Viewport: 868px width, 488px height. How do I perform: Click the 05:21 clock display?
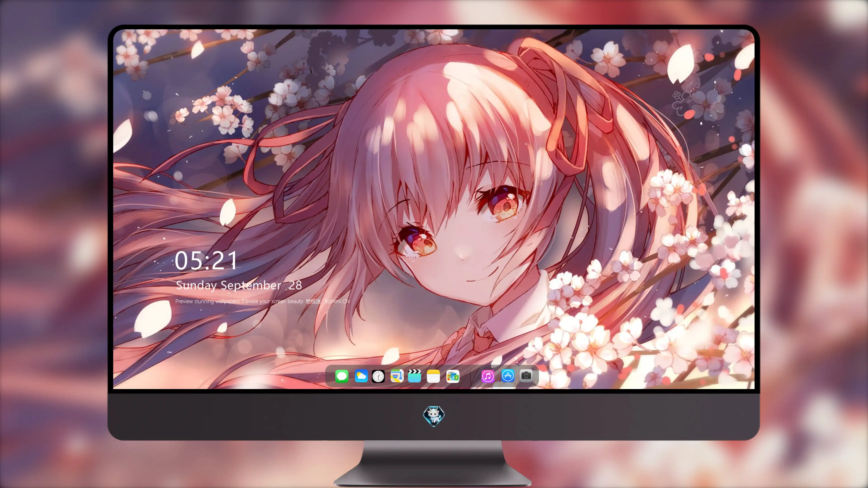point(206,260)
